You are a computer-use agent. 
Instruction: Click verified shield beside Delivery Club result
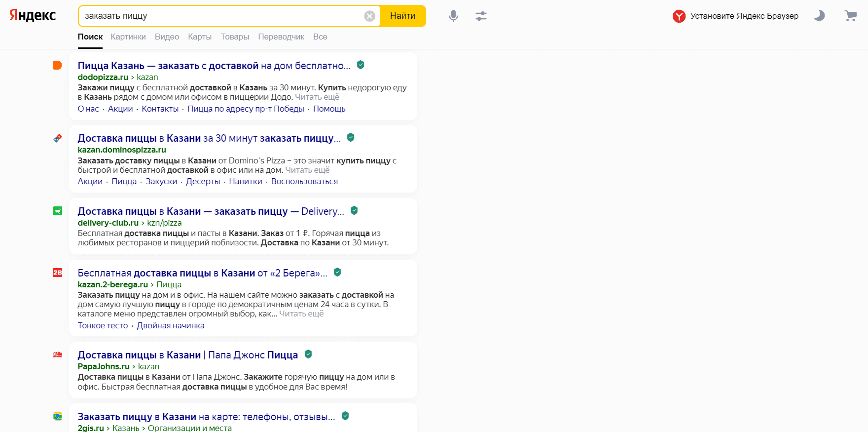(x=354, y=210)
